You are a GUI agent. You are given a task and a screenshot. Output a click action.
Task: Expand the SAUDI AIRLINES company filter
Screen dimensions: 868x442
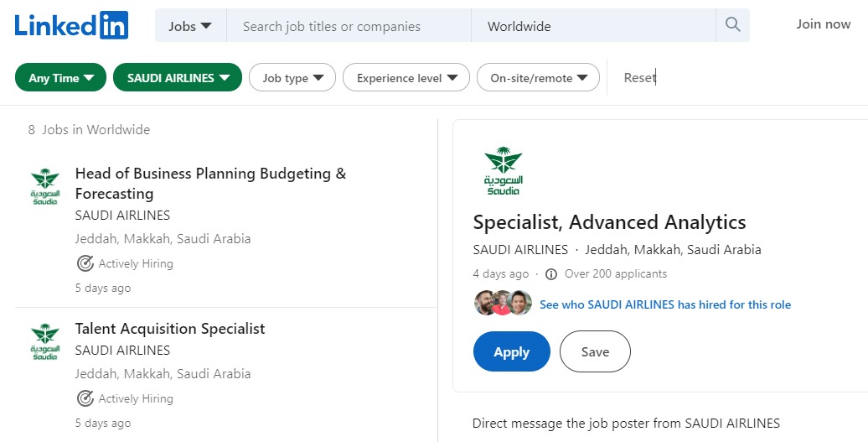pos(178,78)
